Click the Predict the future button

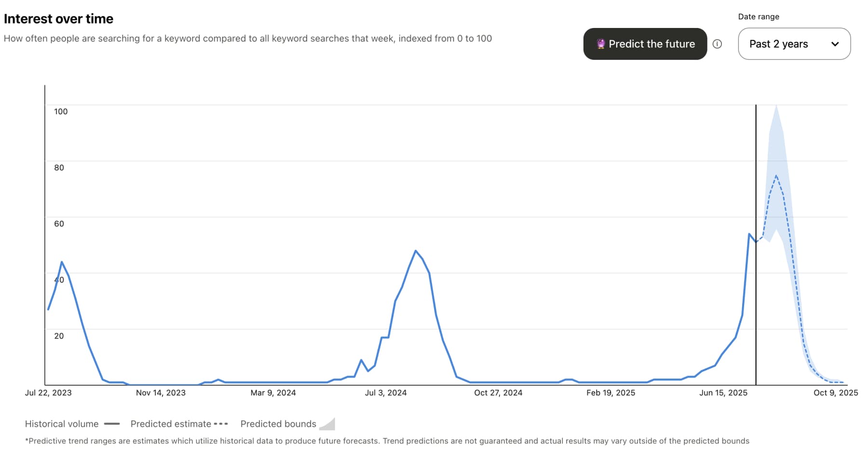pyautogui.click(x=645, y=44)
